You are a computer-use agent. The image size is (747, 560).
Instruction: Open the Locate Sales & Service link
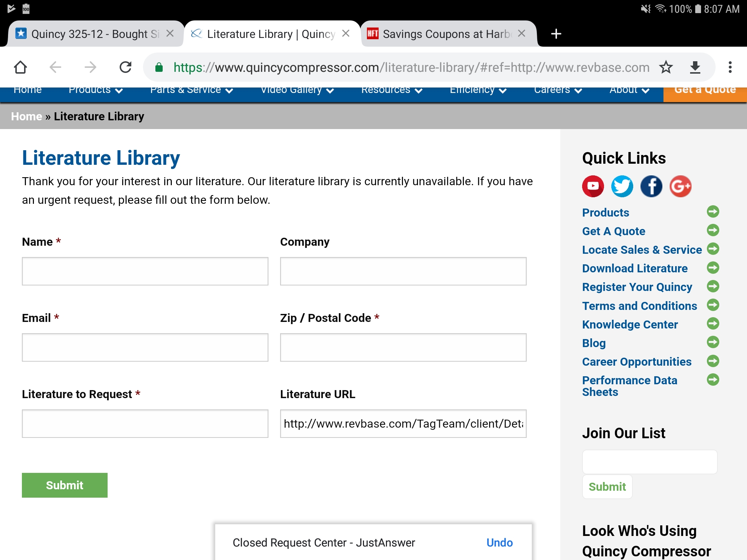coord(642,250)
